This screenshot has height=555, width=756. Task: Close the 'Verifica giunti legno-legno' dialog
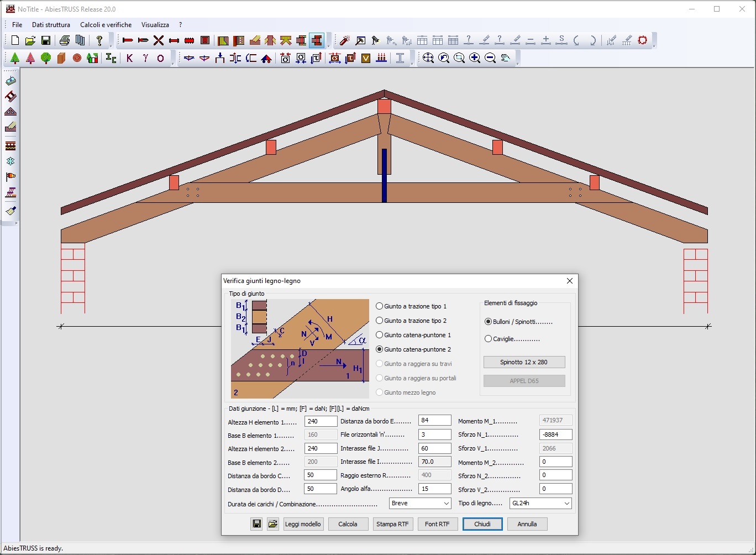(569, 281)
